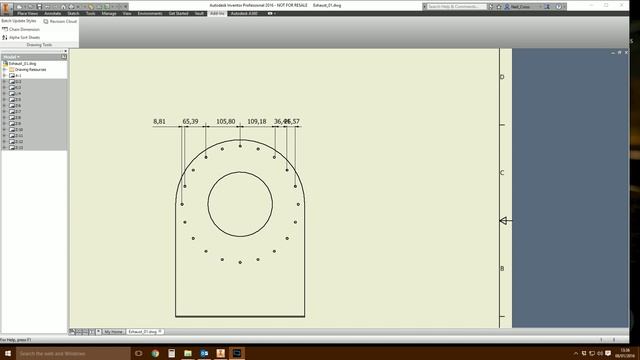Click the sheet icon of row A:1

click(12, 76)
